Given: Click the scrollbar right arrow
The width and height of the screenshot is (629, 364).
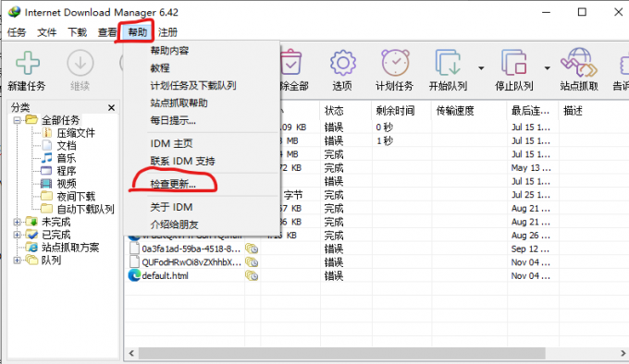Looking at the screenshot, I should [x=623, y=353].
